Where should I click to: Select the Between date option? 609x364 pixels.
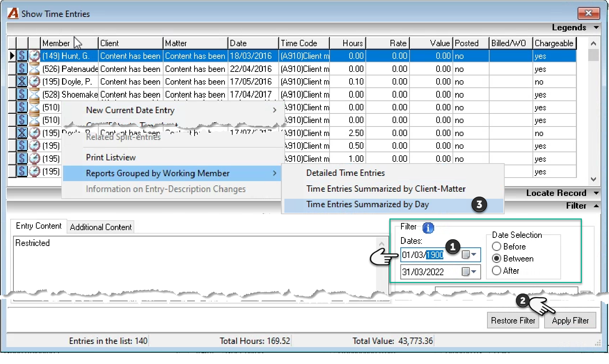(497, 258)
